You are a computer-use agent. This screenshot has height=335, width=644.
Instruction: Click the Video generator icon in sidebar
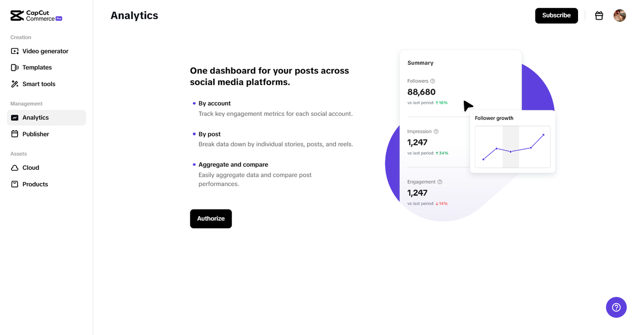(15, 51)
